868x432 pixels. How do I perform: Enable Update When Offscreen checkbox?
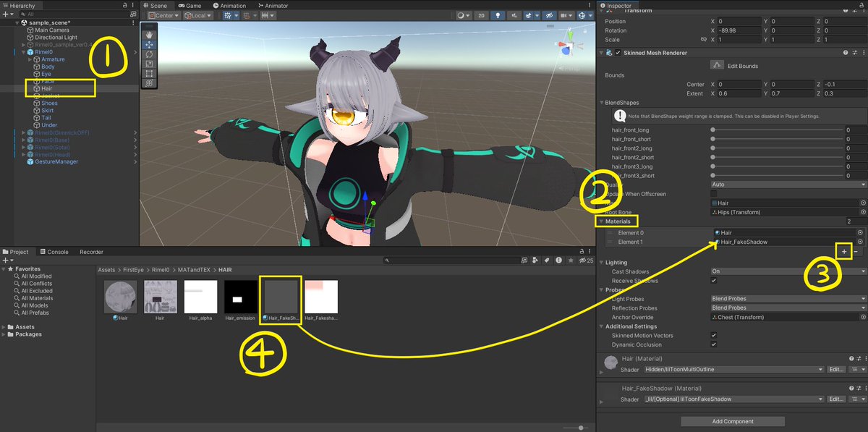coord(714,194)
